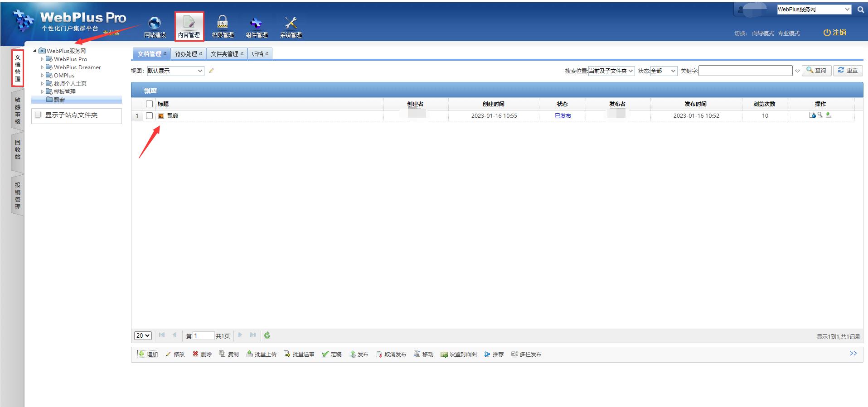Open the 视图 默认展示 dropdown
868x407 pixels.
click(175, 71)
